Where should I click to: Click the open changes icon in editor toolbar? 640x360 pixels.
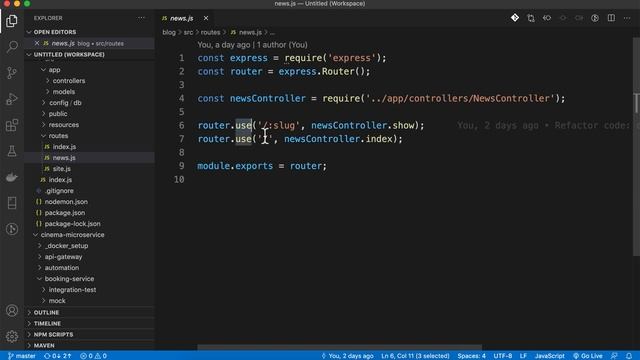click(531, 18)
